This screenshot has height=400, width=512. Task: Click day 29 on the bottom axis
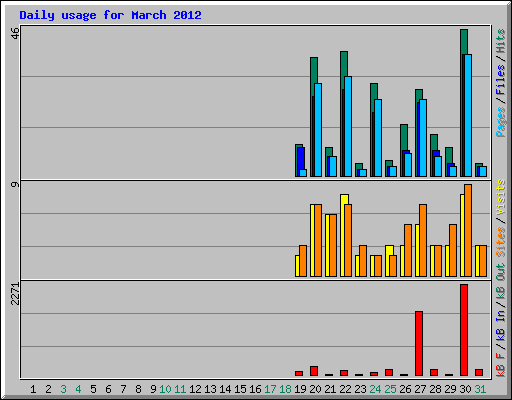450,389
